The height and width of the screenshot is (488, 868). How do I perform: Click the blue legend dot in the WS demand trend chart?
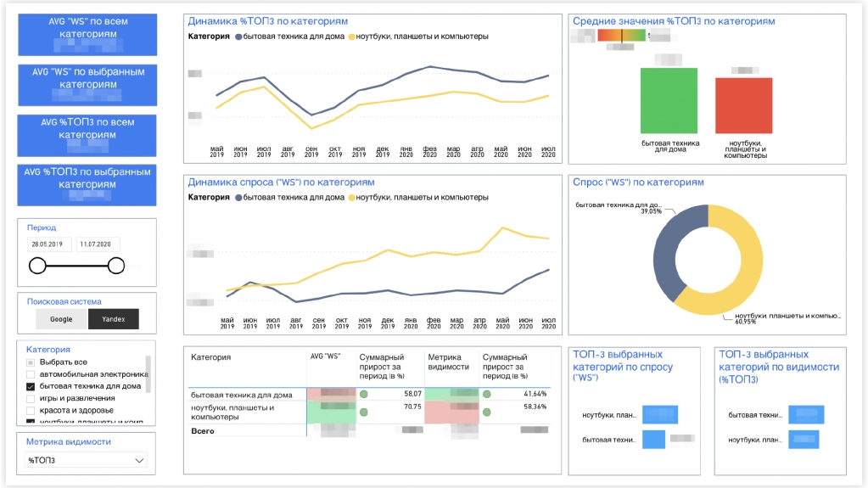click(238, 198)
